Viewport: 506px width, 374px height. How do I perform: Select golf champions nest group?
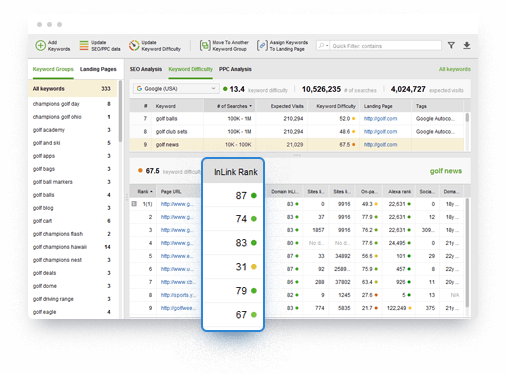coord(73,260)
